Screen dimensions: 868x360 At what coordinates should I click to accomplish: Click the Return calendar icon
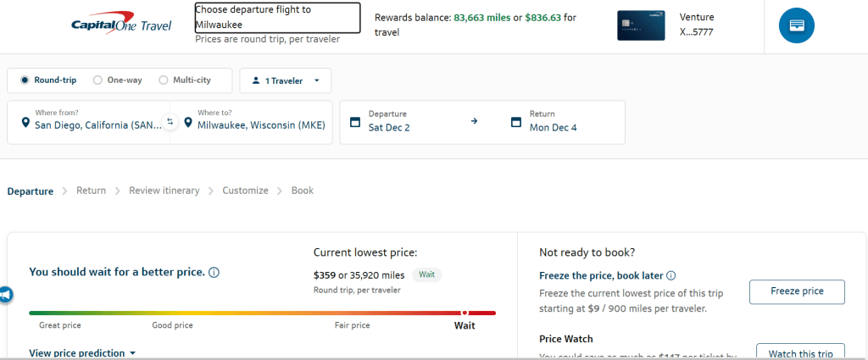click(x=516, y=122)
